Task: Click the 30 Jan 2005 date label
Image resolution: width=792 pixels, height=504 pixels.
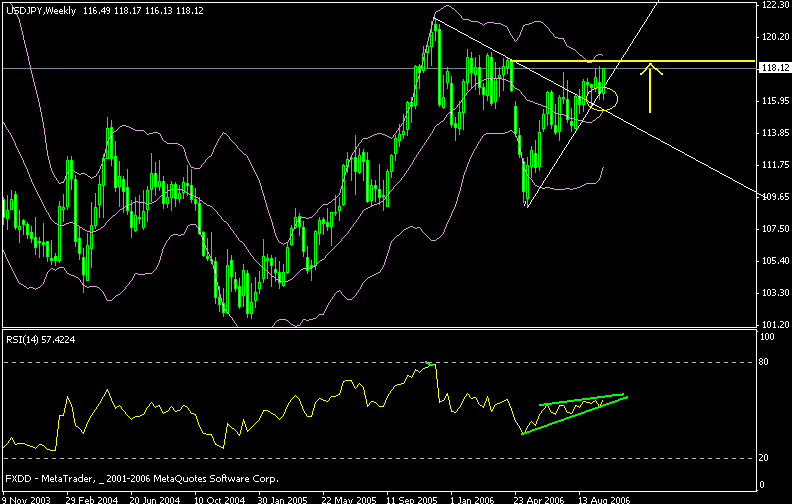Action: [x=283, y=499]
